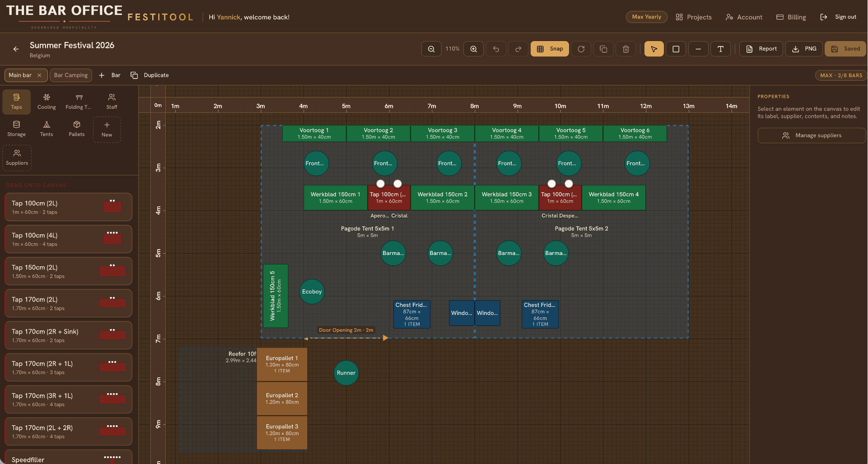Viewport: 868px width, 464px height.
Task: Click the Pagode Tent 5x5m 1 label
Action: click(367, 229)
